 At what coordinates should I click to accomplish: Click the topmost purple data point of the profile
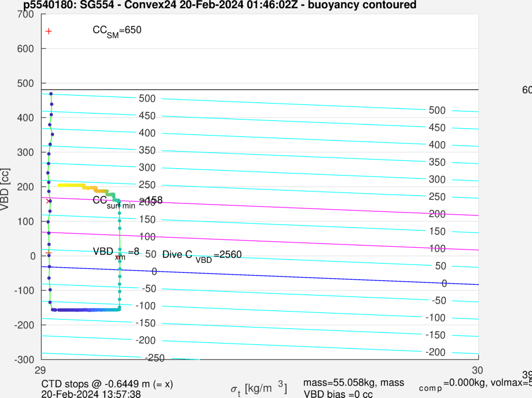tap(51, 94)
